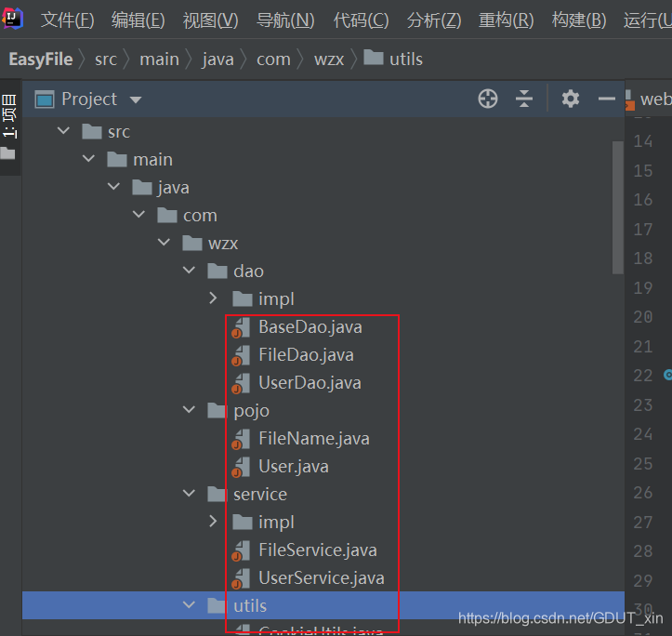672x636 pixels.
Task: Click the impl folder icon under dao
Action: pyautogui.click(x=243, y=298)
